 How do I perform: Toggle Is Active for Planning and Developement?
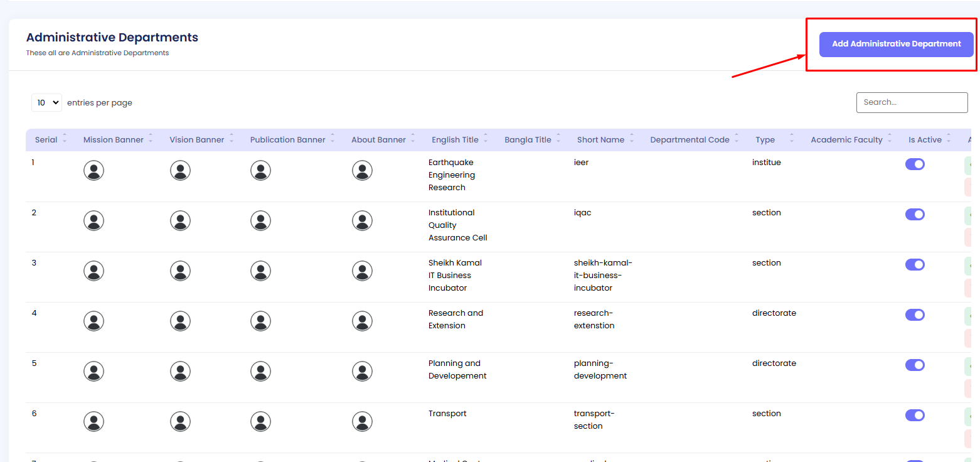click(915, 365)
